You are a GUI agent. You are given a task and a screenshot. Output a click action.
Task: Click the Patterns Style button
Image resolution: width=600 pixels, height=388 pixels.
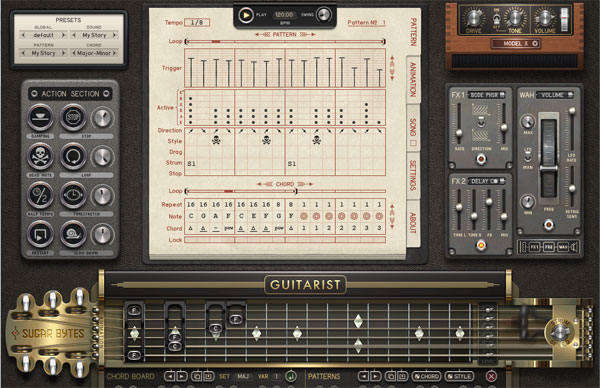tap(459, 377)
